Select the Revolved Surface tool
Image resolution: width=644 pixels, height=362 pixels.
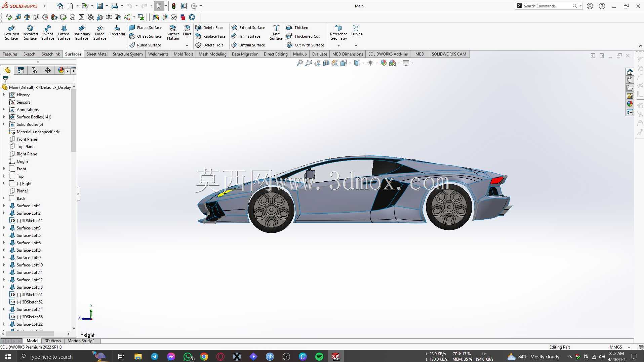pyautogui.click(x=30, y=33)
